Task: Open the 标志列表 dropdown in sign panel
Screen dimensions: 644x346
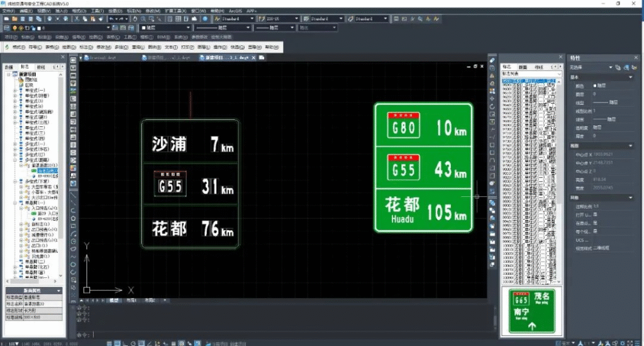Action: click(559, 74)
